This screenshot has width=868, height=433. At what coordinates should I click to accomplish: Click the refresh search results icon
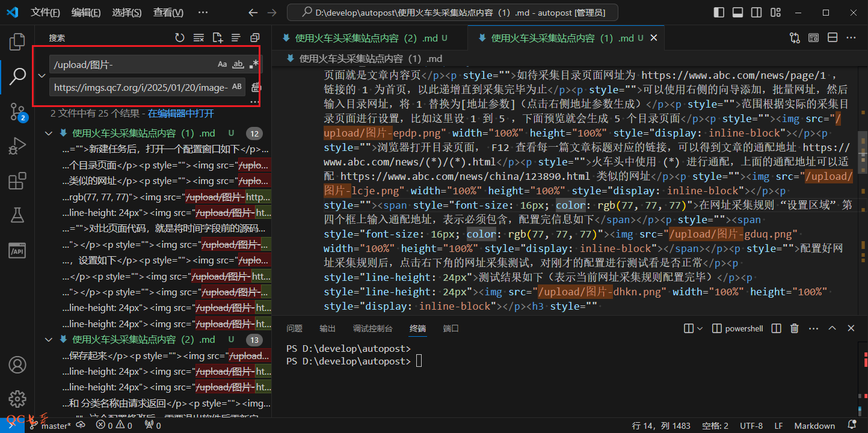(x=179, y=38)
